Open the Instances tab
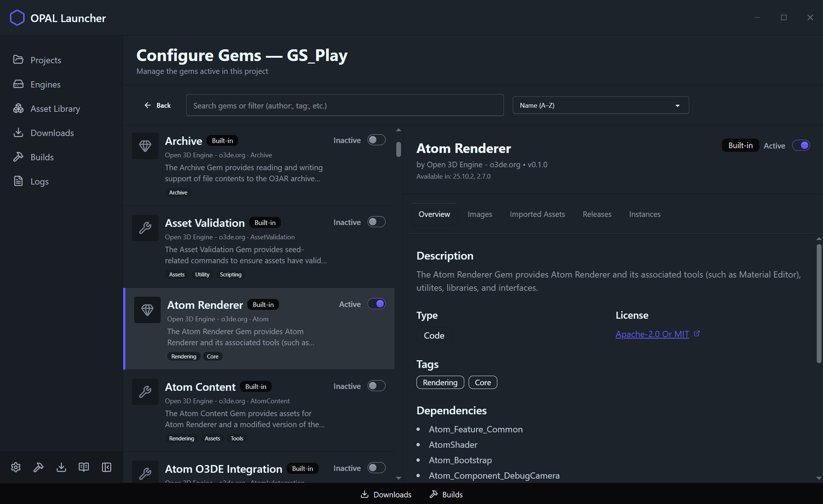Viewport: 823px width, 504px height. coord(645,214)
